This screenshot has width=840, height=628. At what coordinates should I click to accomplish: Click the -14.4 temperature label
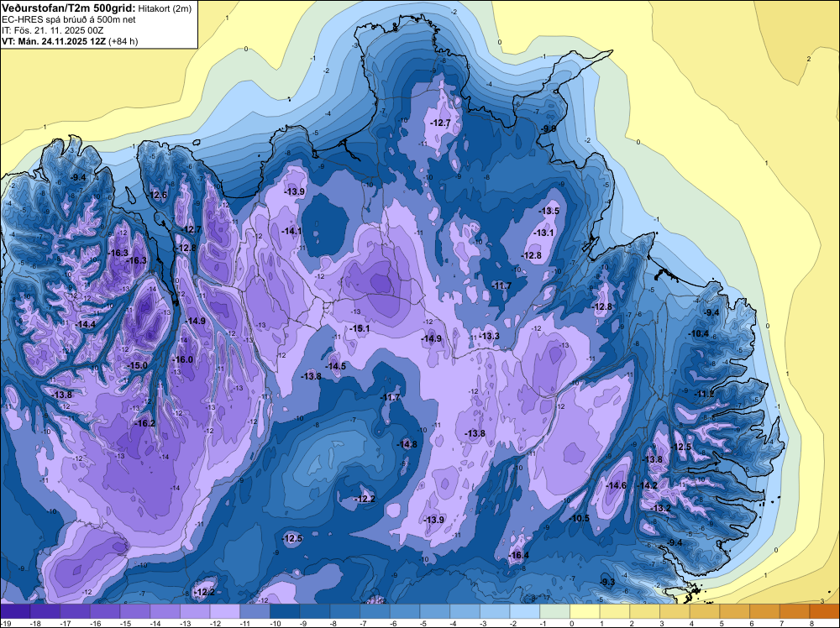click(85, 324)
